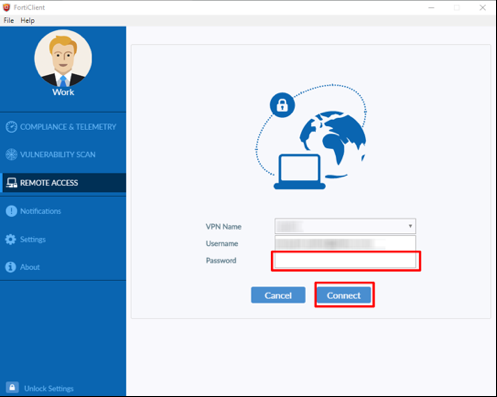Viewport: 497px width, 397px height.
Task: Open the File menu
Action: pos(9,20)
